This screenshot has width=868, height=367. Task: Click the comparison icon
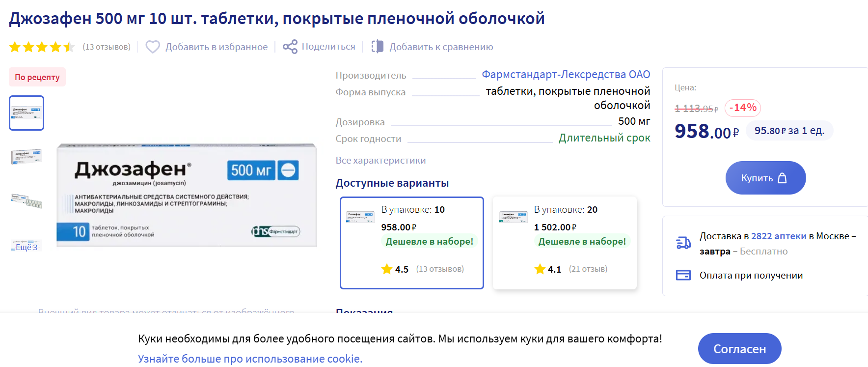(377, 46)
